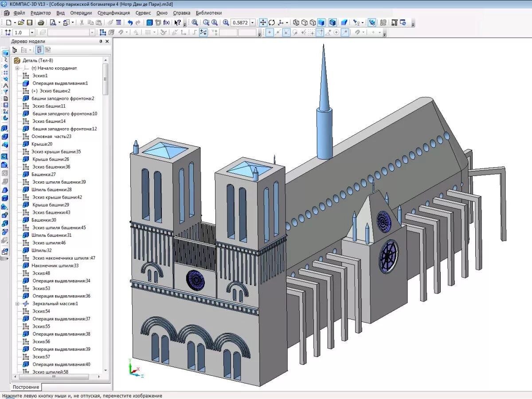Open the Операции menu
Image resolution: width=532 pixels, height=399 pixels.
81,13
